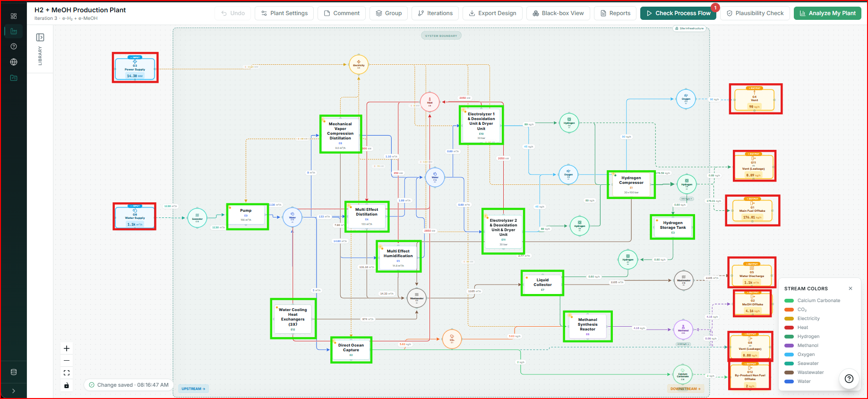This screenshot has height=399, width=868.
Task: Click the Electricity legend swatch
Action: [x=789, y=319]
